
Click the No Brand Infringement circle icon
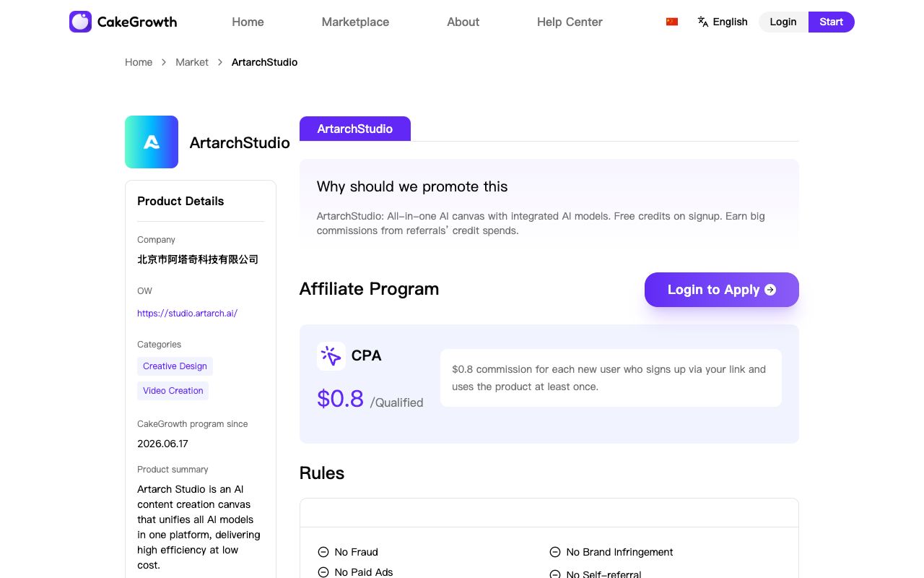(555, 552)
